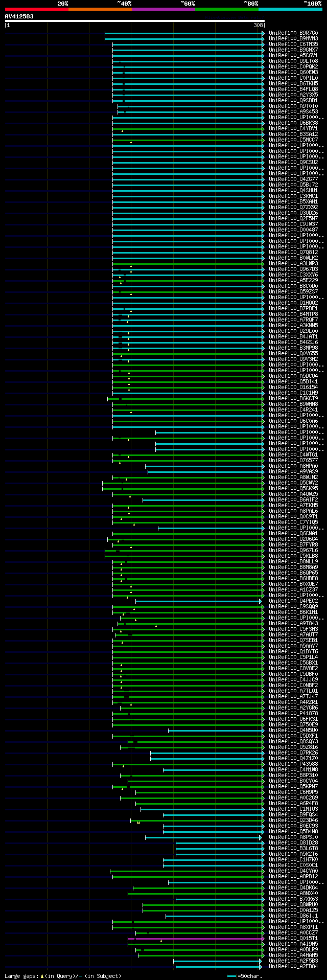Image resolution: width=327 pixels, height=980 pixels.
Task: Select the AV412583 query name label
Action: click(x=19, y=16)
